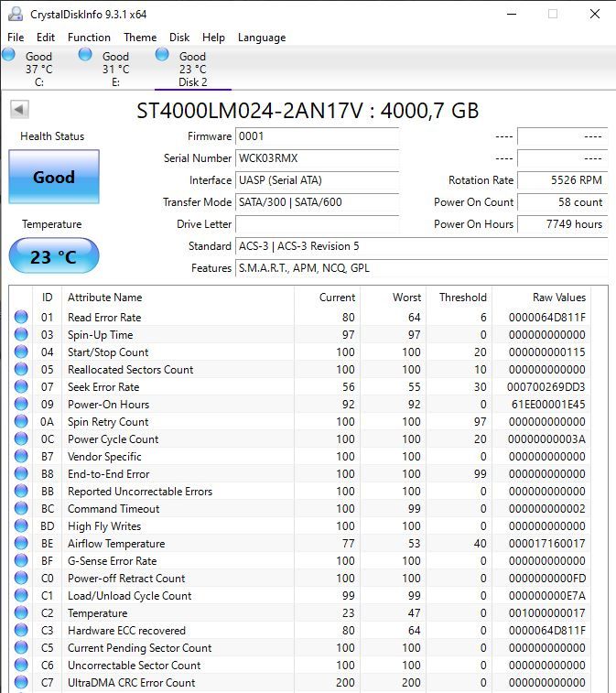
Task: Click the 23 °C temperature button
Action: pos(54,256)
